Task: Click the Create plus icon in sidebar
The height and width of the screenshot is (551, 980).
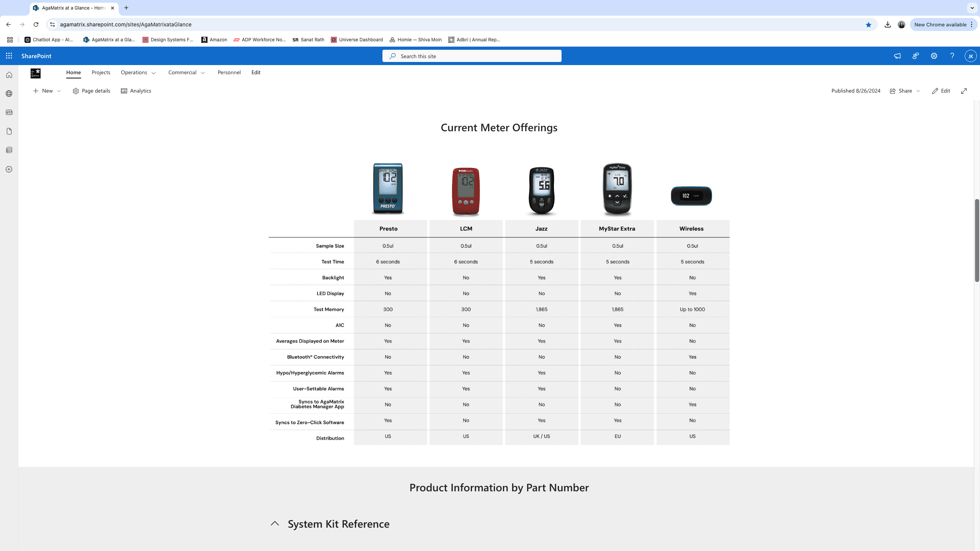Action: pos(9,169)
